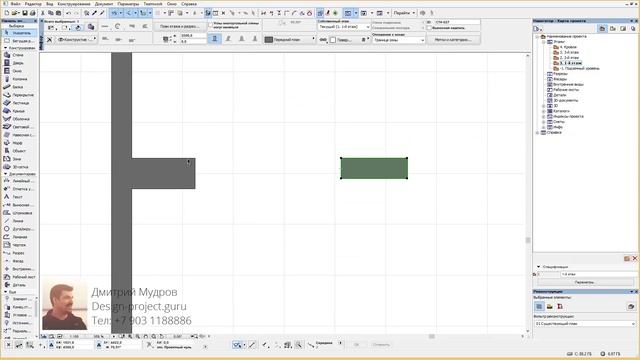Click the Метки и категории button
This screenshot has height=360, width=640.
453,40
